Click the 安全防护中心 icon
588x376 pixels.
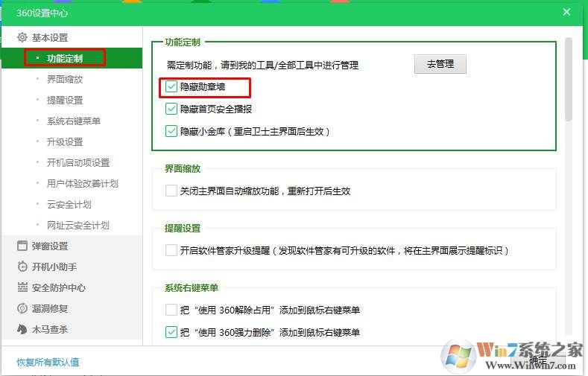click(x=22, y=287)
